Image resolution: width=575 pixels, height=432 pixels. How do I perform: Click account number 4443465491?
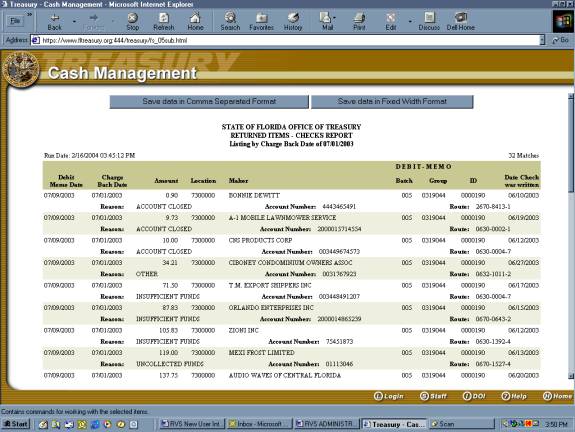[339, 206]
